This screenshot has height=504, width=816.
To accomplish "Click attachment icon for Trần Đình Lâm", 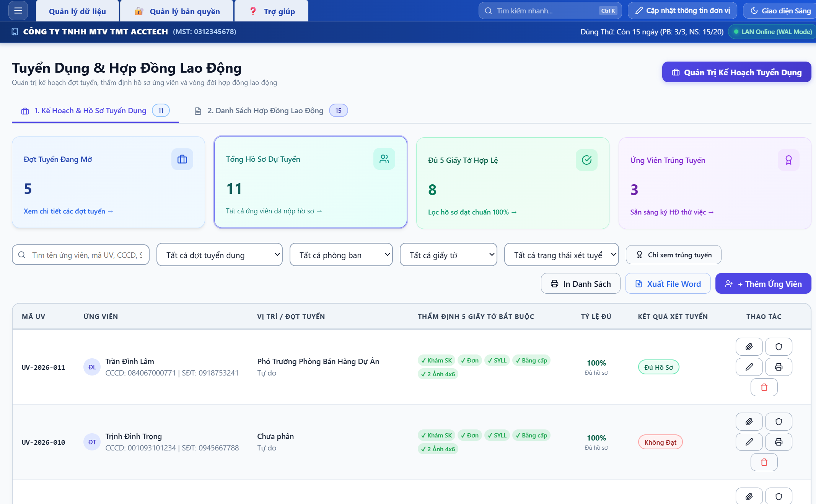I will click(749, 347).
